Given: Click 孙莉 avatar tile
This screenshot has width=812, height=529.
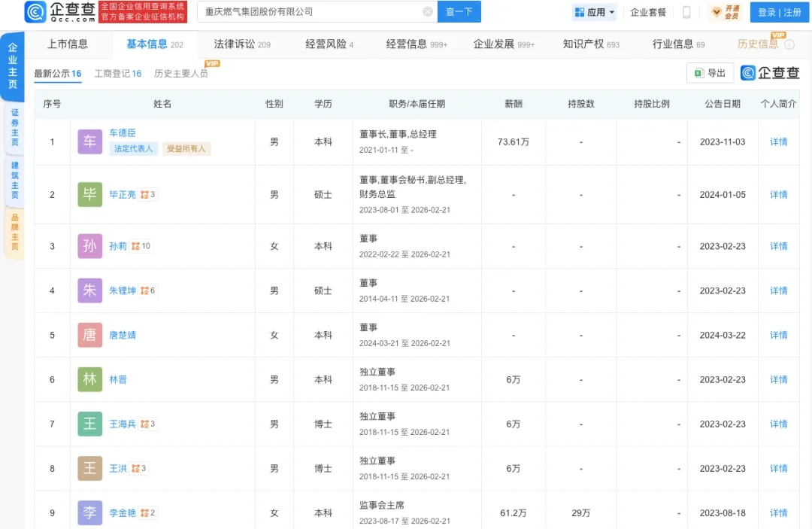Looking at the screenshot, I should coord(89,246).
